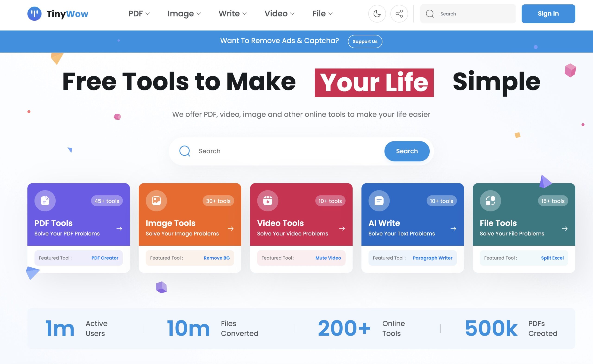The image size is (593, 364).
Task: Expand the Image dropdown menu
Action: tap(184, 14)
